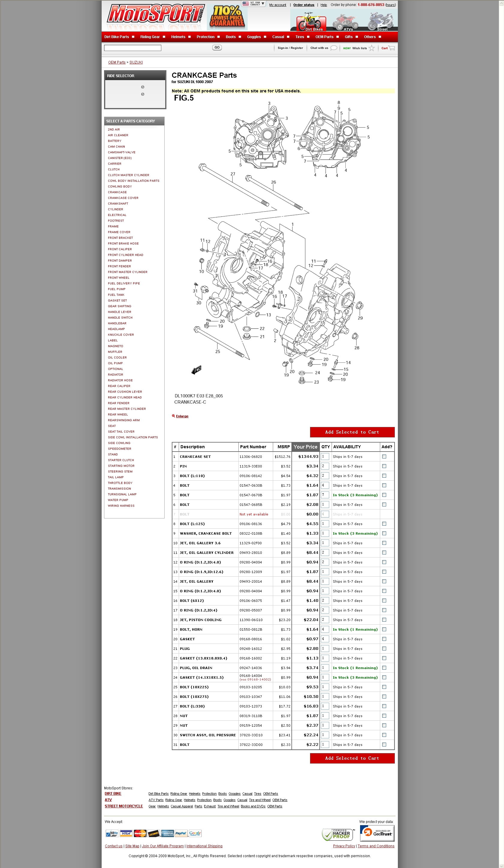504x868 pixels.
Task: Click the SUZUKI breadcrumb link
Action: (x=136, y=62)
